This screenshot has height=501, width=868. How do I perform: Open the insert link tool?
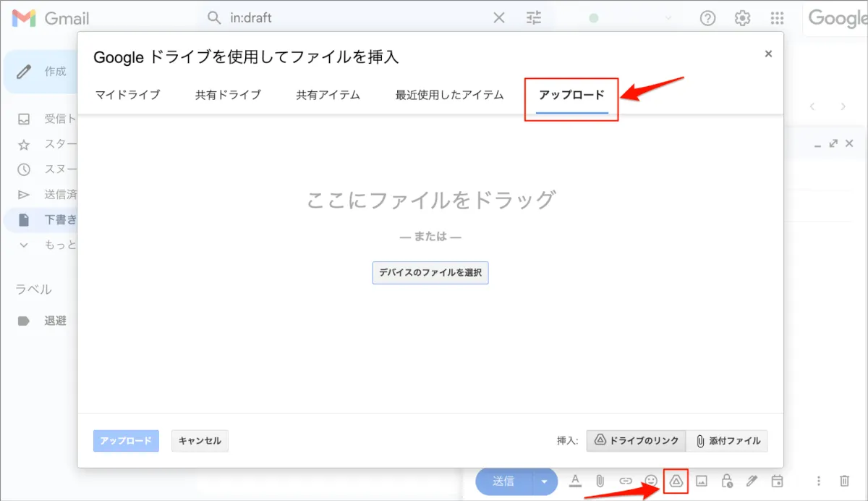pyautogui.click(x=626, y=481)
